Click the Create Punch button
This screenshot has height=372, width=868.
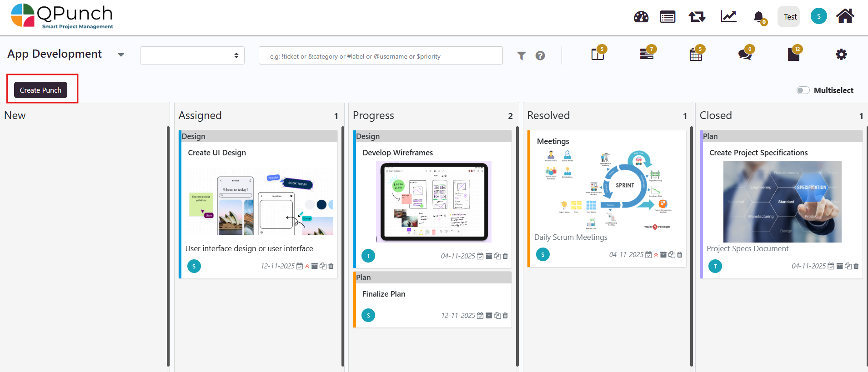40,90
